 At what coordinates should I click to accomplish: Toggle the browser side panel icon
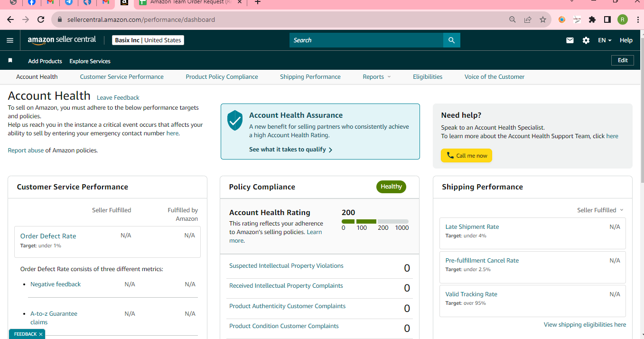tap(607, 19)
